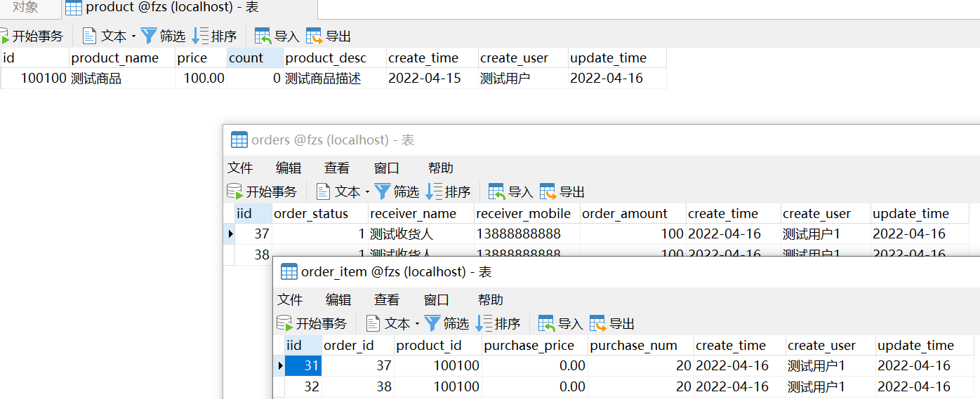Select count cell 0 in product table
980x399 pixels.
point(256,79)
